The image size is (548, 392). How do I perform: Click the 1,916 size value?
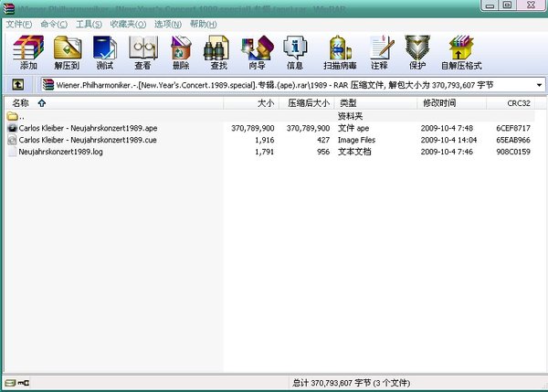tap(265, 140)
